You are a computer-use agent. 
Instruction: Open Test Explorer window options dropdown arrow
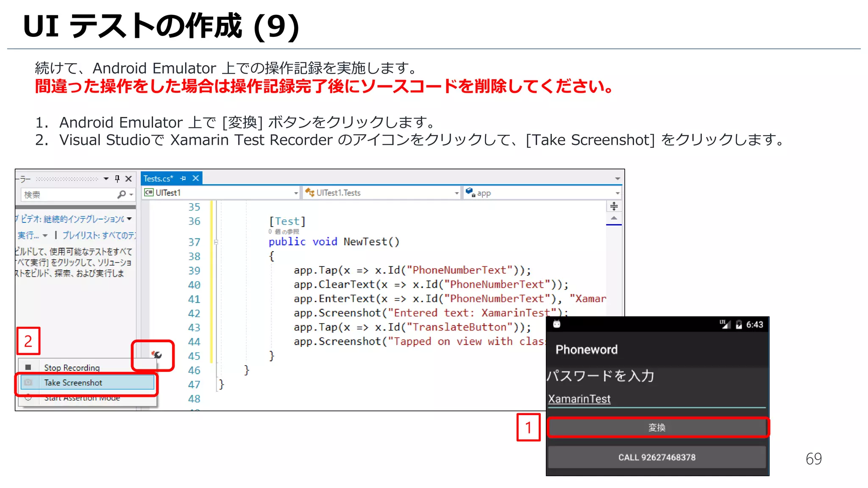106,179
